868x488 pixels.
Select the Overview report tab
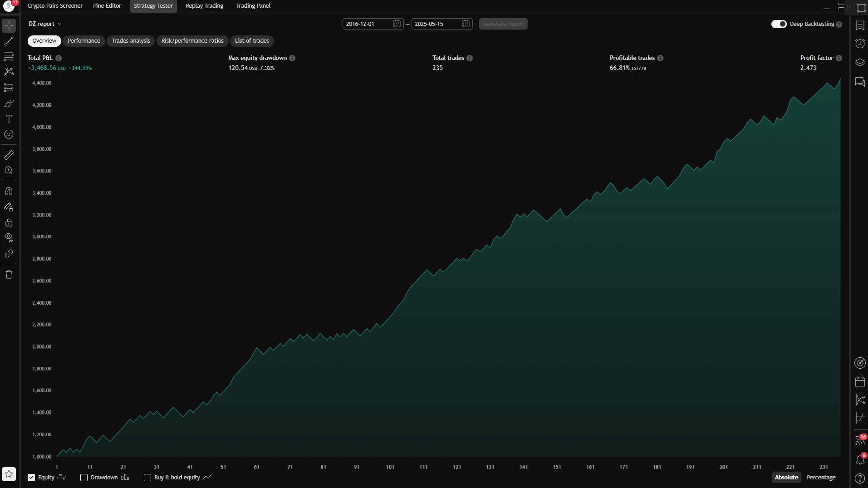coord(44,41)
